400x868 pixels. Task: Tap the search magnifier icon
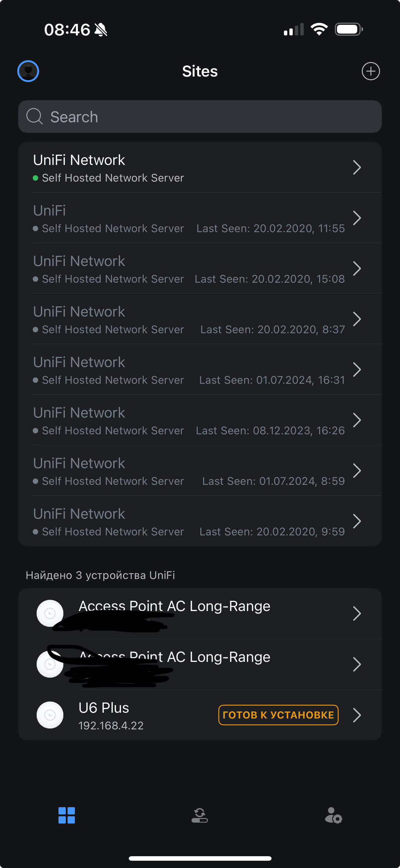point(35,117)
